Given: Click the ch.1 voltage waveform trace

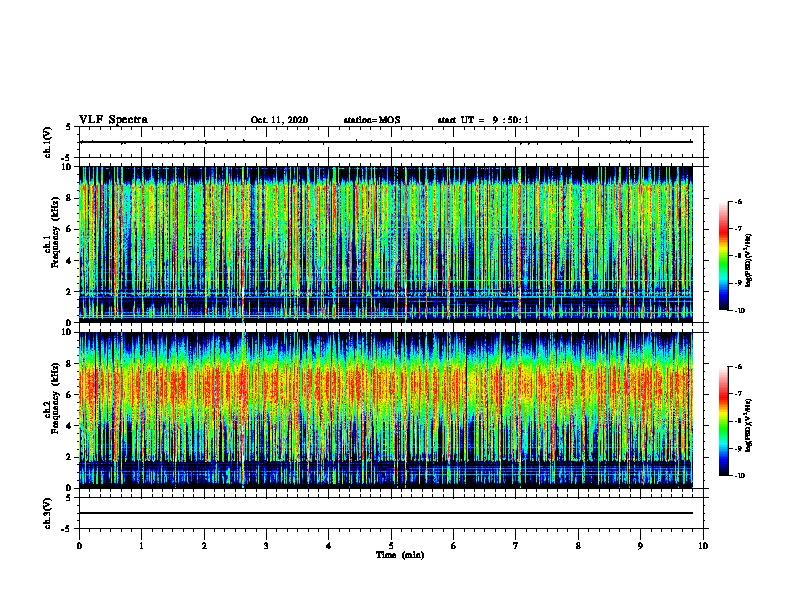Looking at the screenshot, I should click(386, 142).
